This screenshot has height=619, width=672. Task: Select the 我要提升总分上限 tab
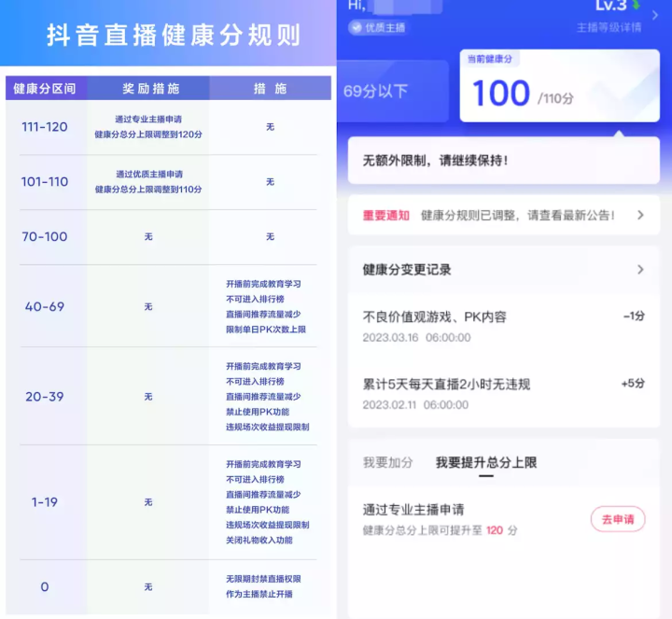(485, 462)
